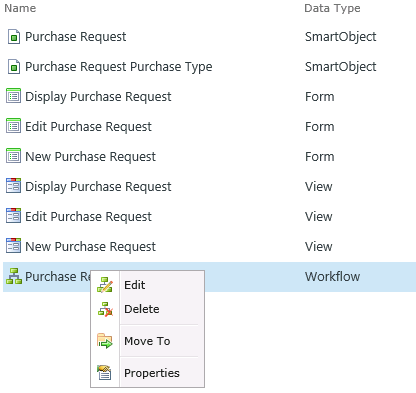Select the Purchase Request Purchase Type item
416x393 pixels.
(119, 67)
